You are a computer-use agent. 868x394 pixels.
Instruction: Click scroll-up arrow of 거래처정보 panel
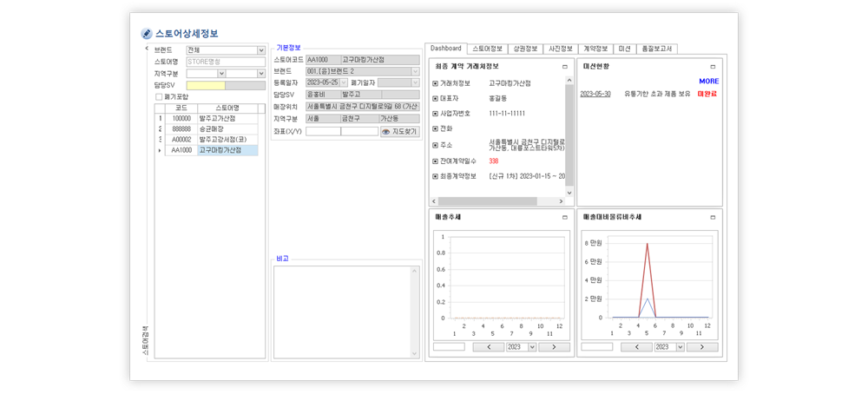coord(569,80)
